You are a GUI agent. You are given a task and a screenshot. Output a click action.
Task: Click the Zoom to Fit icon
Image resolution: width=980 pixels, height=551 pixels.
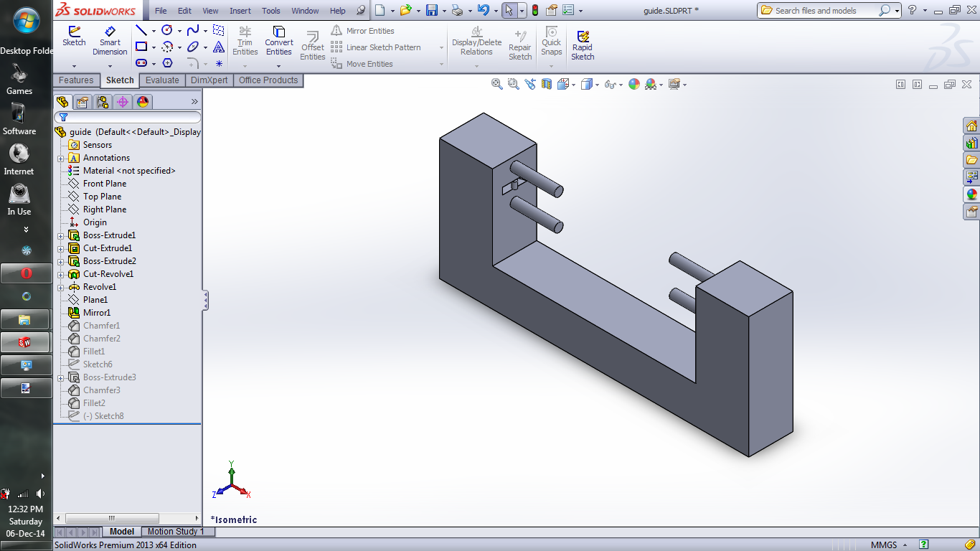[x=496, y=84]
